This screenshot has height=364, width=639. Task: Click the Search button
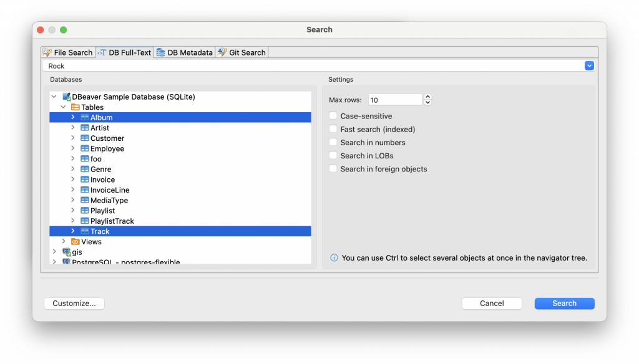pos(564,304)
